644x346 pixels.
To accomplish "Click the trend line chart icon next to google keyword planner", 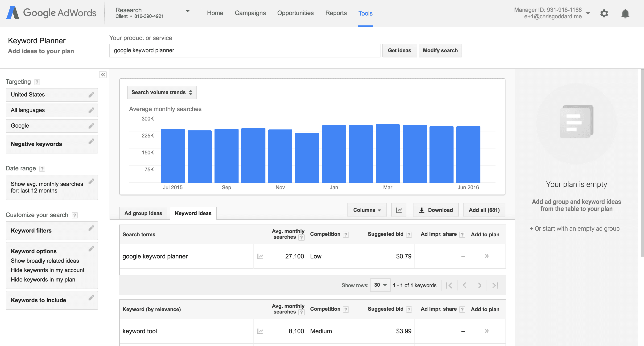I will (x=261, y=256).
